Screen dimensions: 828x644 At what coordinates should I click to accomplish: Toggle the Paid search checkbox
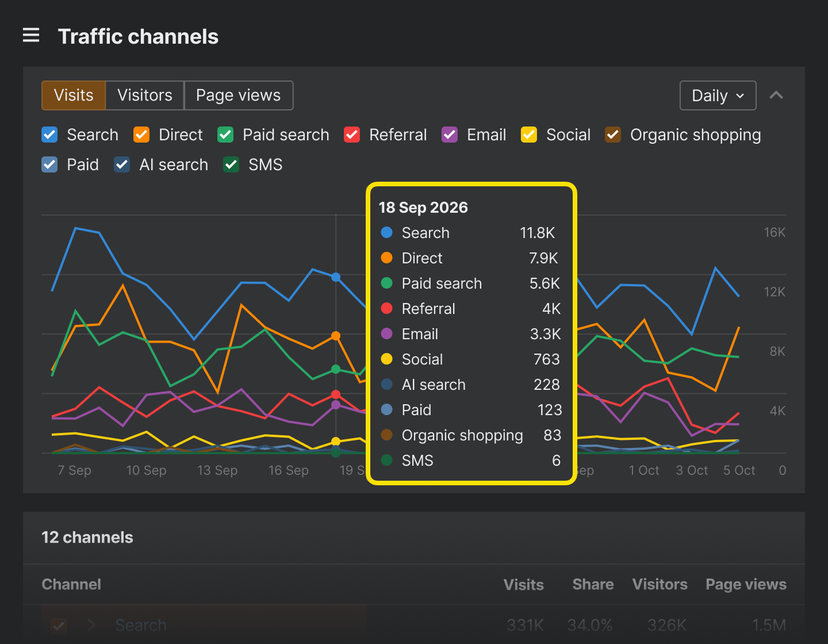(225, 135)
